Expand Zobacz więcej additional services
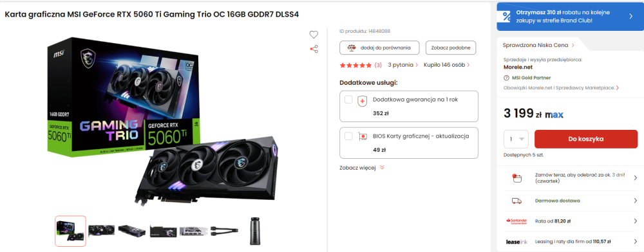This screenshot has width=644, height=252. click(362, 168)
